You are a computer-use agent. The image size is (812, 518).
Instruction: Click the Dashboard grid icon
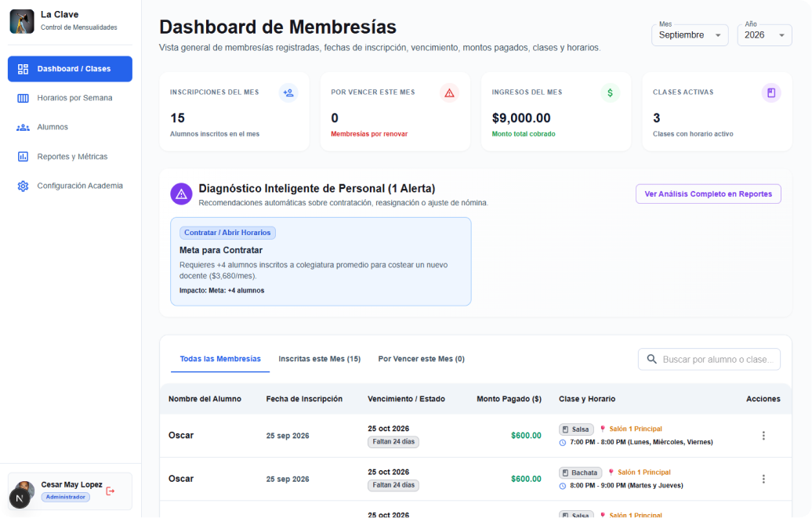pos(23,69)
